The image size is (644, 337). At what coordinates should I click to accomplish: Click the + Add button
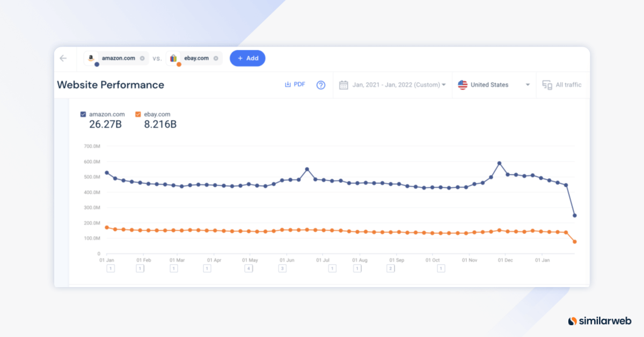247,58
